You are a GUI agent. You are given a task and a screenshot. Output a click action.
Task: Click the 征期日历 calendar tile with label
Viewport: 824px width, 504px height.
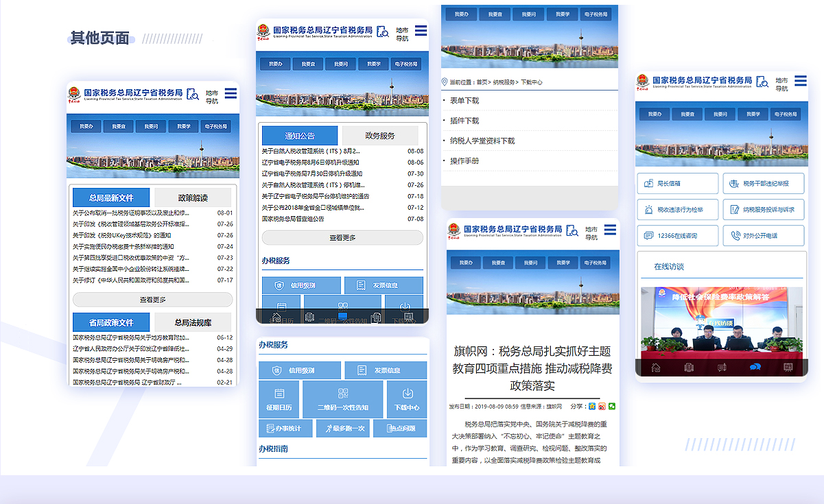point(279,399)
